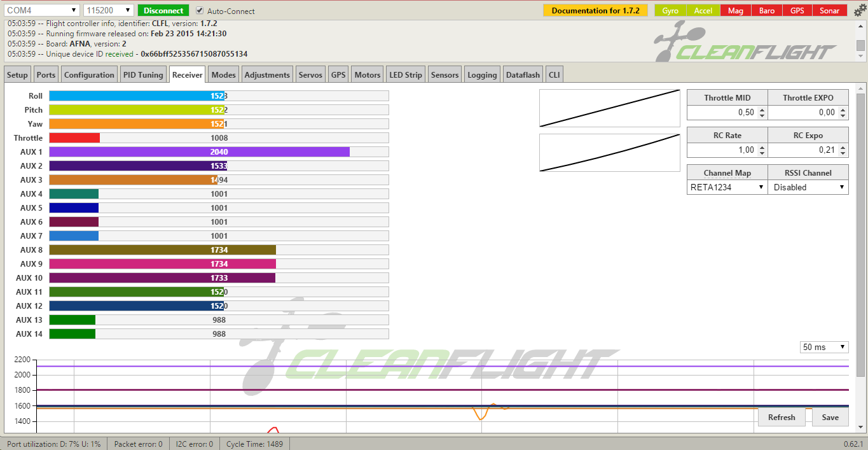Click the RC expo curve preview graph

(x=610, y=153)
